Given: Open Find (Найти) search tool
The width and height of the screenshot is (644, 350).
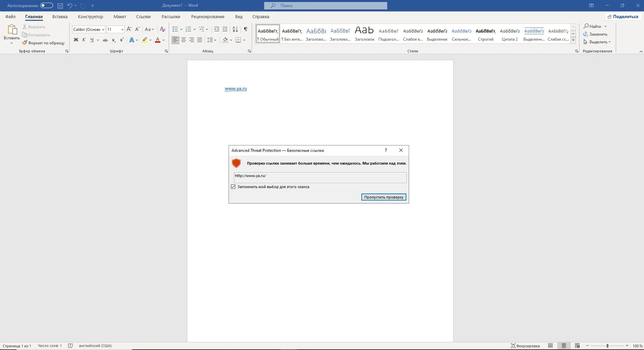Looking at the screenshot, I should click(x=593, y=26).
